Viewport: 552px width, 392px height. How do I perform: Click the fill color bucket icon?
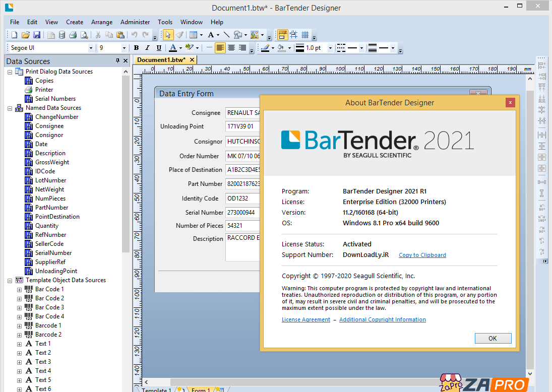click(281, 48)
